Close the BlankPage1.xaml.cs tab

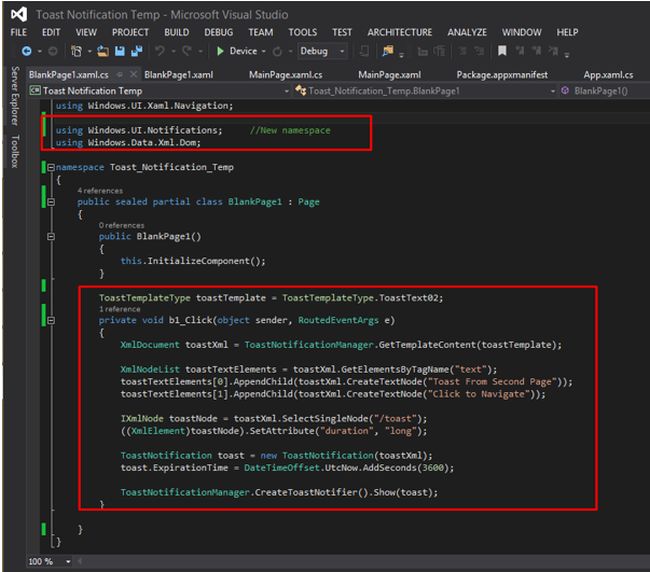(x=133, y=74)
